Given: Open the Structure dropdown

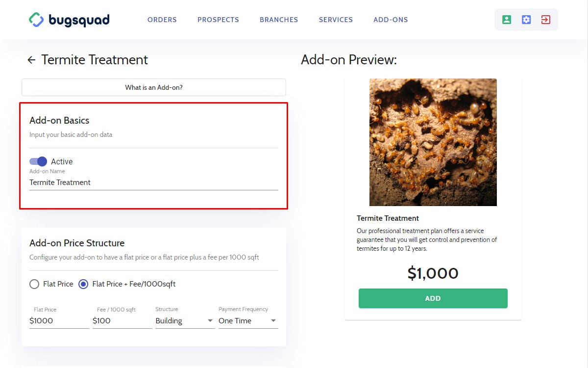Looking at the screenshot, I should 185,321.
